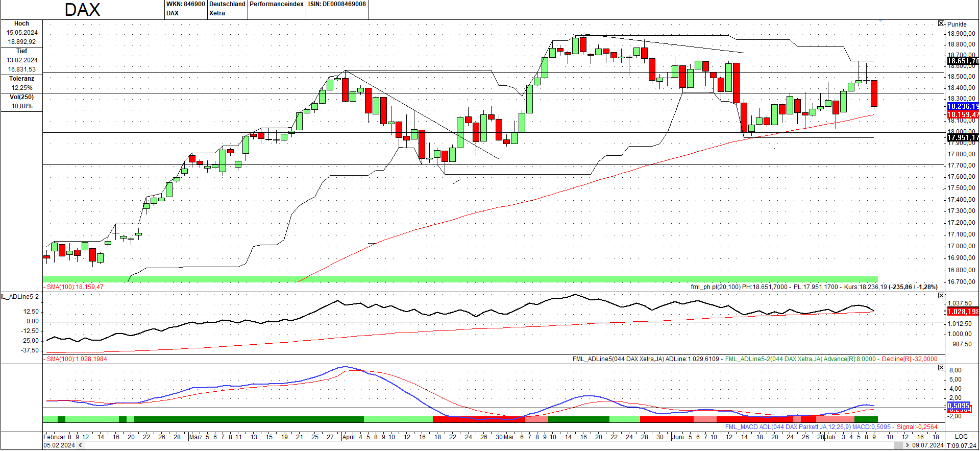Click the ISIN: DE0008469008 header cell
The height and width of the screenshot is (451, 980).
pos(337,4)
